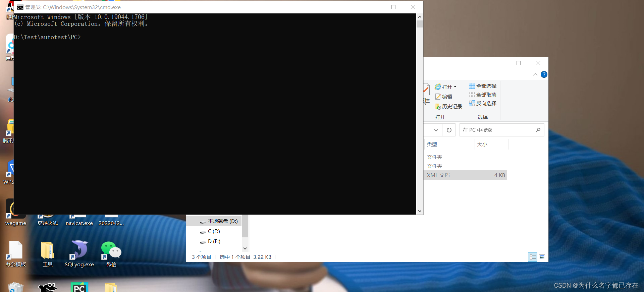Open the 2022042... desktop file
Viewport: 644px width, 292px height.
click(x=111, y=220)
